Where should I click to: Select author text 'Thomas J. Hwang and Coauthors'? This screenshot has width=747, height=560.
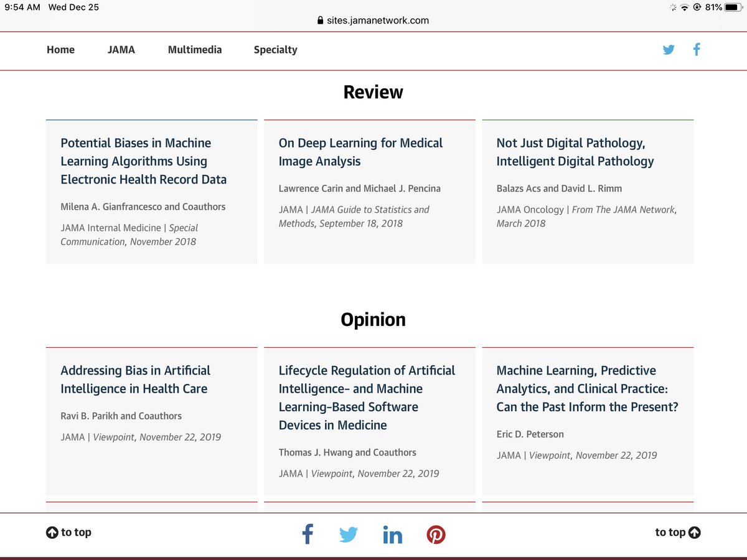tap(347, 452)
